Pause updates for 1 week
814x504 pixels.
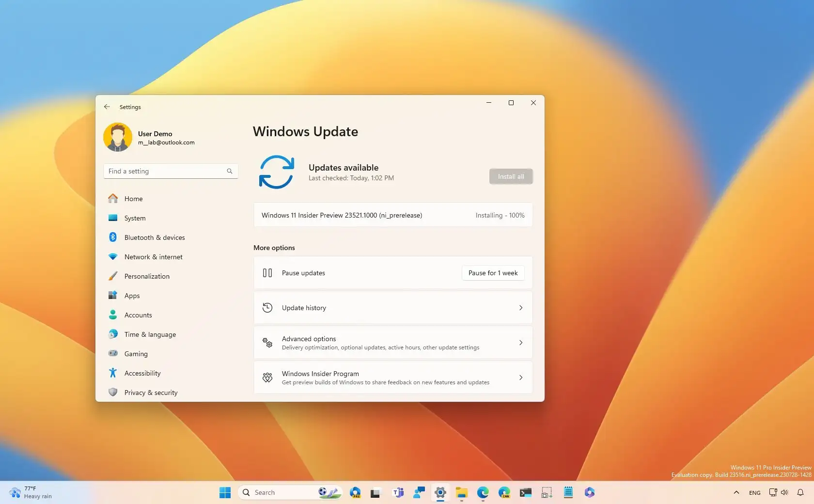click(492, 273)
